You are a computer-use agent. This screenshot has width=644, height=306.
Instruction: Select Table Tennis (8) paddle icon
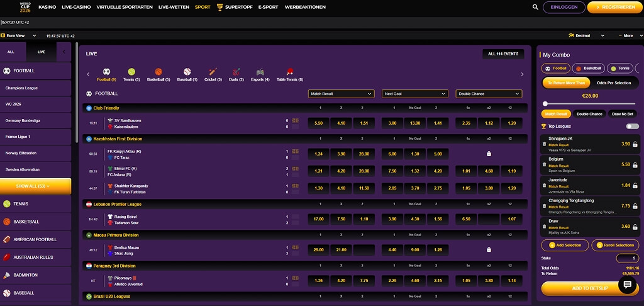290,72
